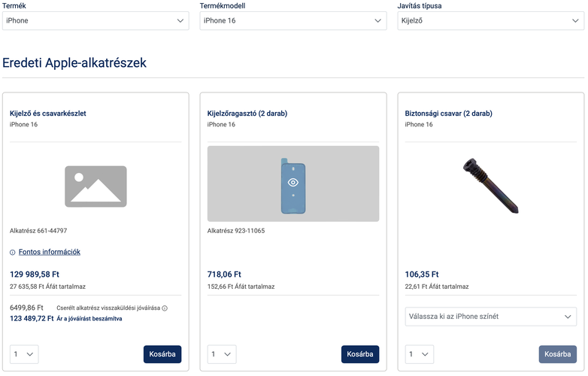Image resolution: width=588 pixels, height=376 pixels.
Task: Open quantity selector for Kijelző és csavarkészlet
Action: [x=24, y=354]
